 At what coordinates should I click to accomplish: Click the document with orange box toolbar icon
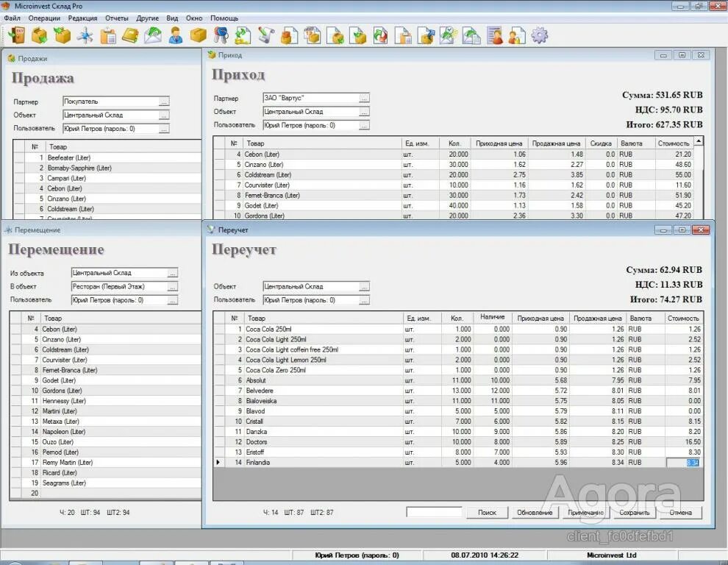point(289,35)
